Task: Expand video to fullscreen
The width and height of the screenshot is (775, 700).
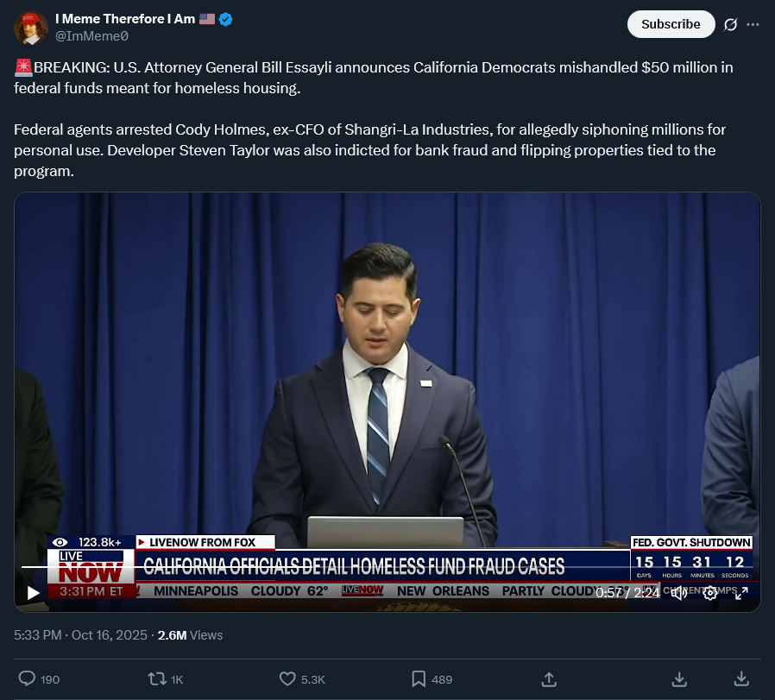Action: [741, 593]
